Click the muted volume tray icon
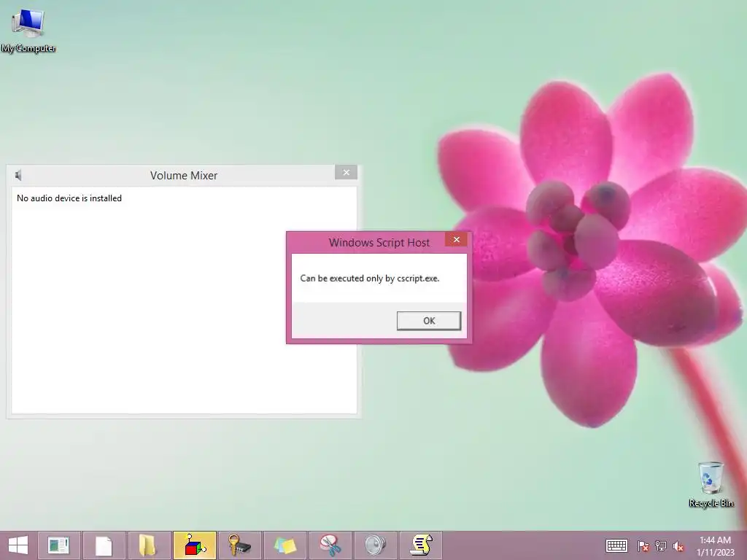This screenshot has width=747, height=560. 678,546
